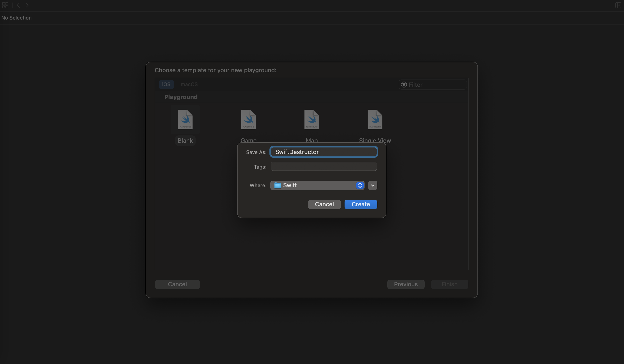Select the Game playground template icon
This screenshot has width=624, height=364.
click(248, 120)
